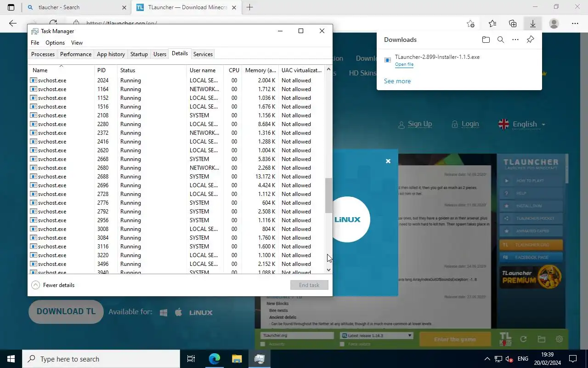588x368 pixels.
Task: Search downloads using magnifier icon
Action: pyautogui.click(x=501, y=40)
